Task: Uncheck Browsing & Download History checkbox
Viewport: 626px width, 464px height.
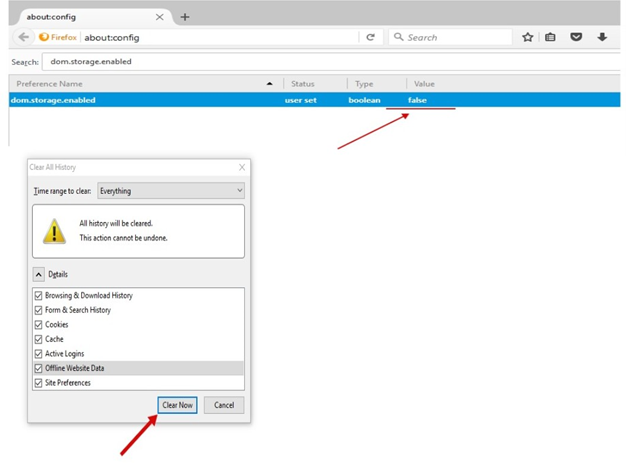Action: point(39,296)
